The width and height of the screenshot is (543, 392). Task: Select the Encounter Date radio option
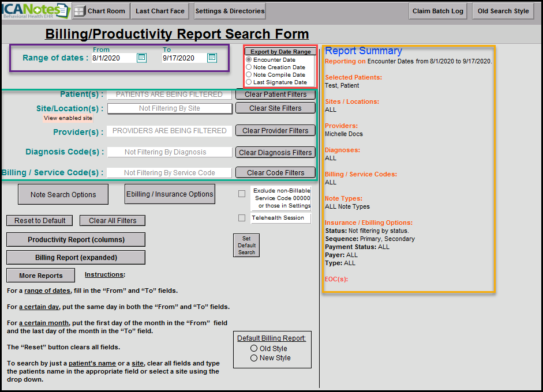click(249, 60)
